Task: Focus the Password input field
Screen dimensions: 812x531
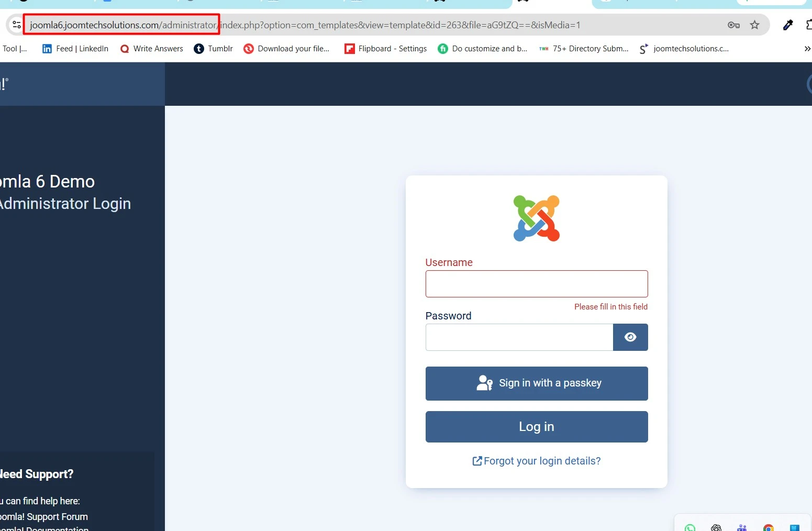Action: pos(519,337)
